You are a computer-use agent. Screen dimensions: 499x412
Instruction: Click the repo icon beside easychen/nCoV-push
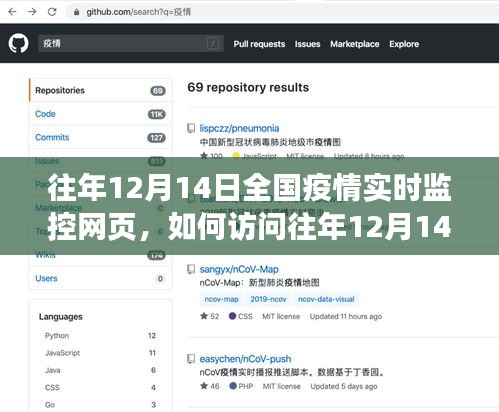click(191, 359)
